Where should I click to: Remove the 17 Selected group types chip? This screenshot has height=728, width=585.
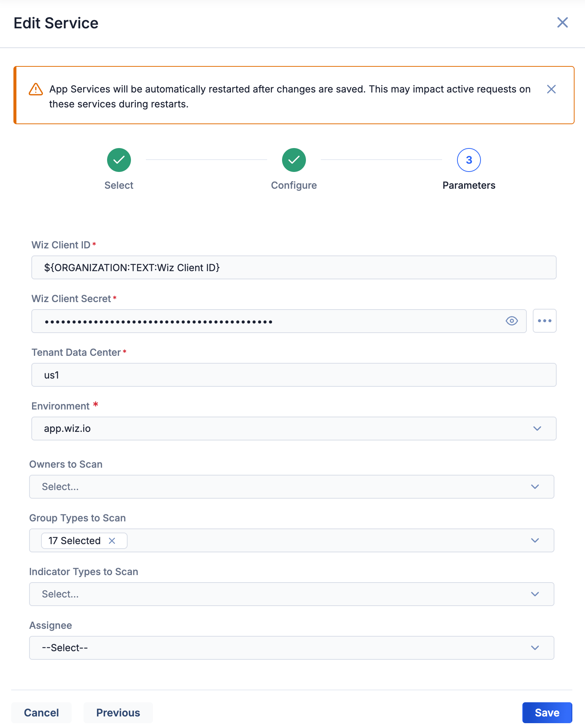(112, 540)
